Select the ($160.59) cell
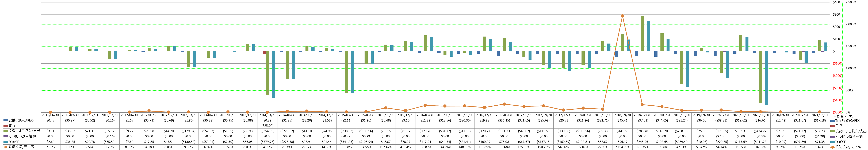Image resolution: width=868 pixels, height=150 pixels. (x=563, y=142)
